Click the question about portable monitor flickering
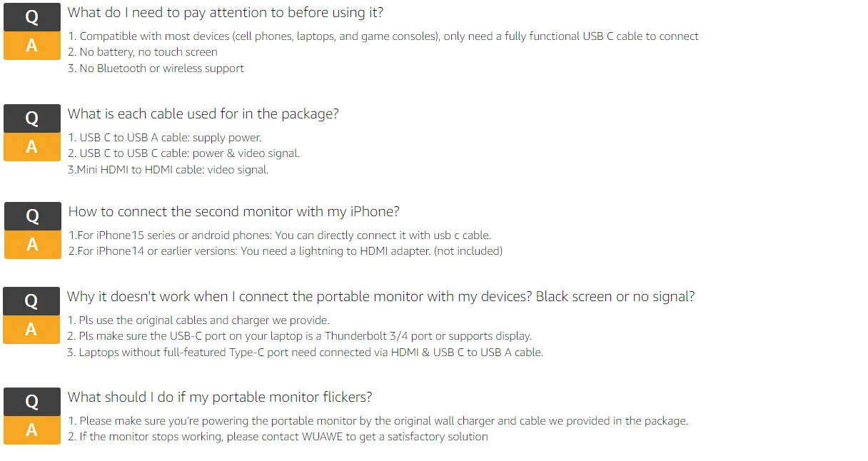868x461 pixels. 220,397
